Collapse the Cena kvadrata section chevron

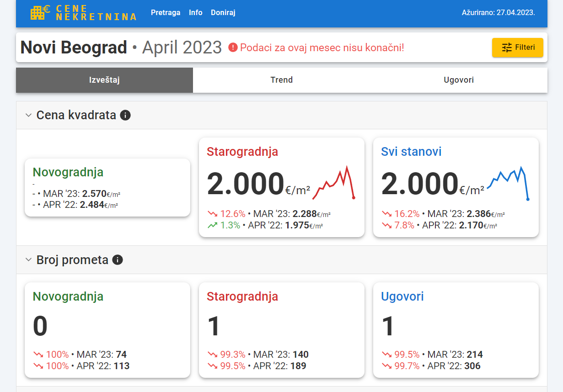(28, 115)
